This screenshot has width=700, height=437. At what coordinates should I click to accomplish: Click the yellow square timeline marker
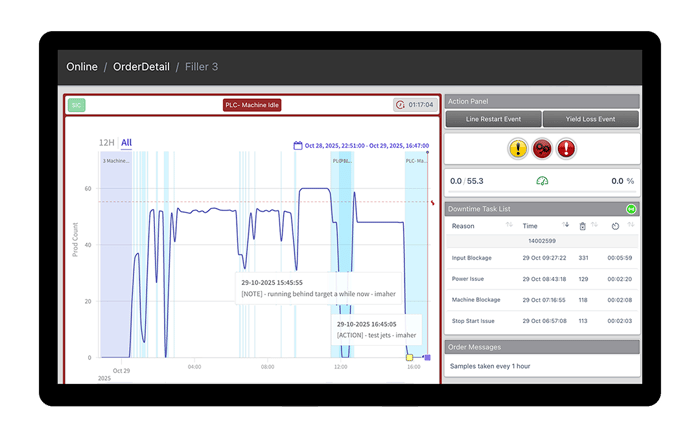pos(409,357)
